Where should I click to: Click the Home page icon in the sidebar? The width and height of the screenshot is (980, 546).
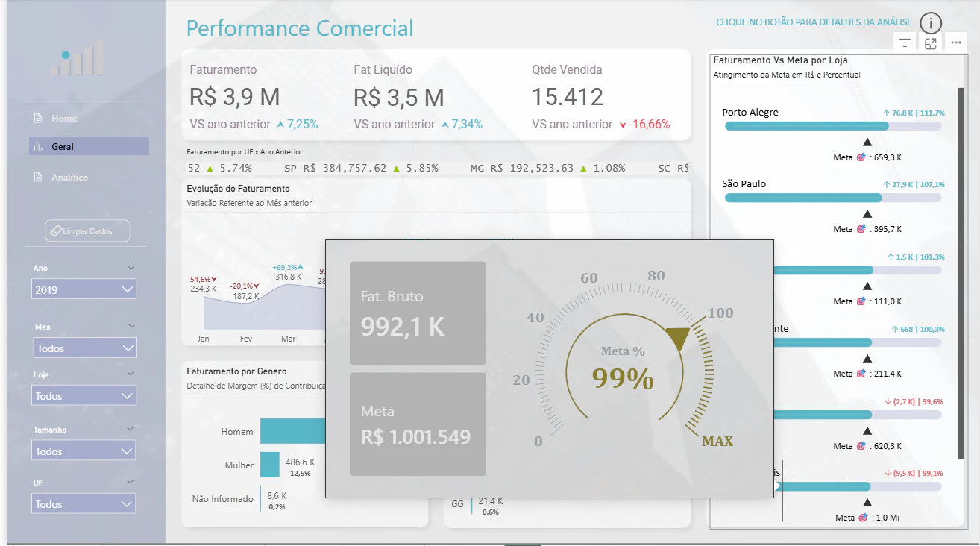pos(38,119)
